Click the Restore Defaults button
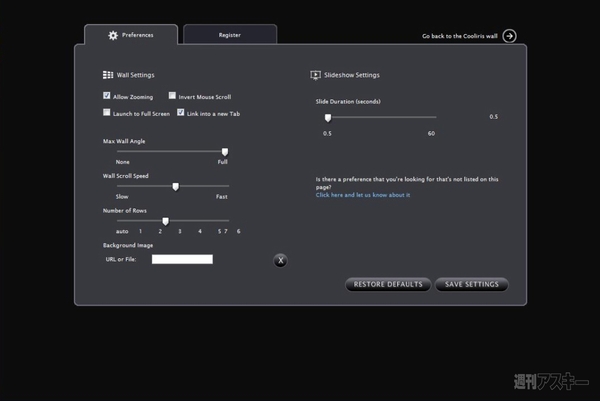Screen dimensions: 600x401 388,284
